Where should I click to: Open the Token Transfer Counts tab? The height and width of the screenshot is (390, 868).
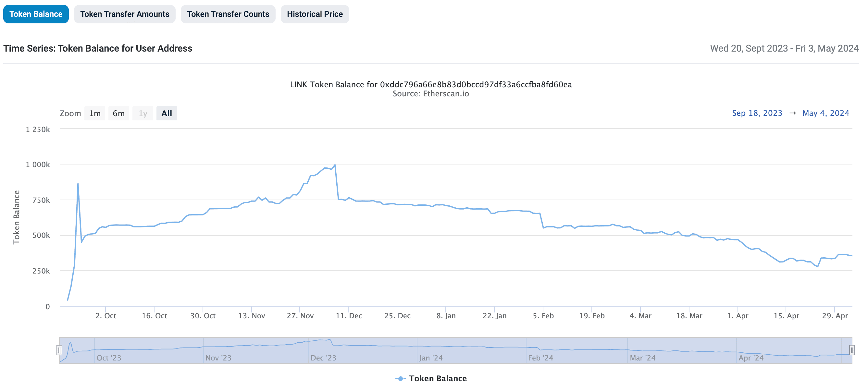point(228,14)
